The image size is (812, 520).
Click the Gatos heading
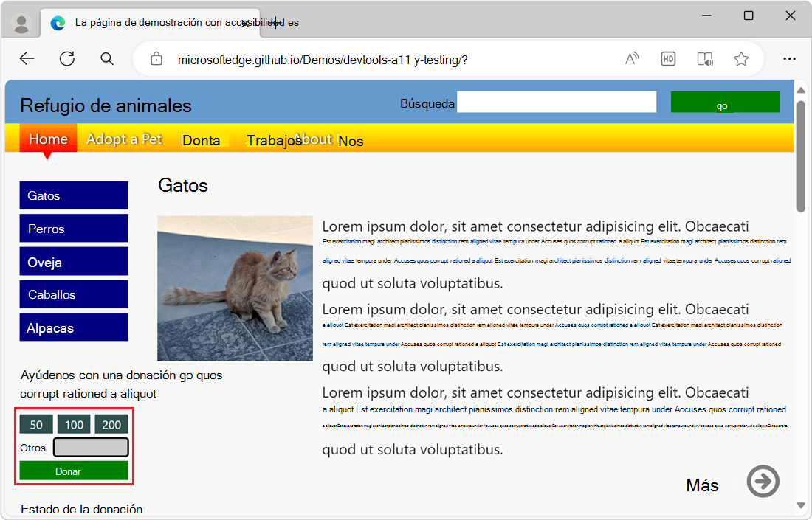pyautogui.click(x=183, y=185)
